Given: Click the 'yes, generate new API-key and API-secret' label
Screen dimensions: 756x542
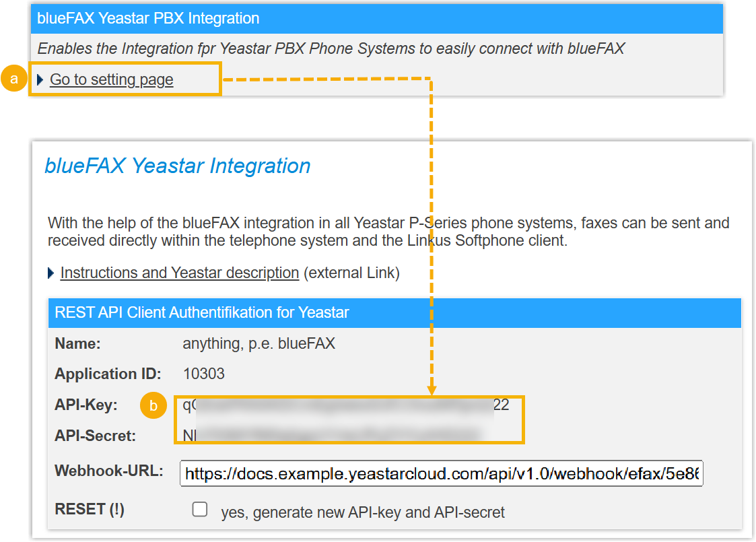Looking at the screenshot, I should pyautogui.click(x=363, y=512).
